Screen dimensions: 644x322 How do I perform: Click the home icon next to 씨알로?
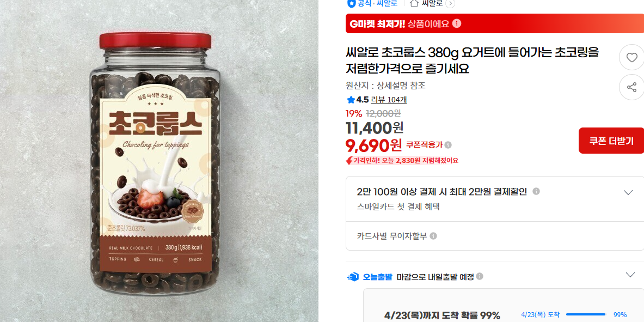414,3
